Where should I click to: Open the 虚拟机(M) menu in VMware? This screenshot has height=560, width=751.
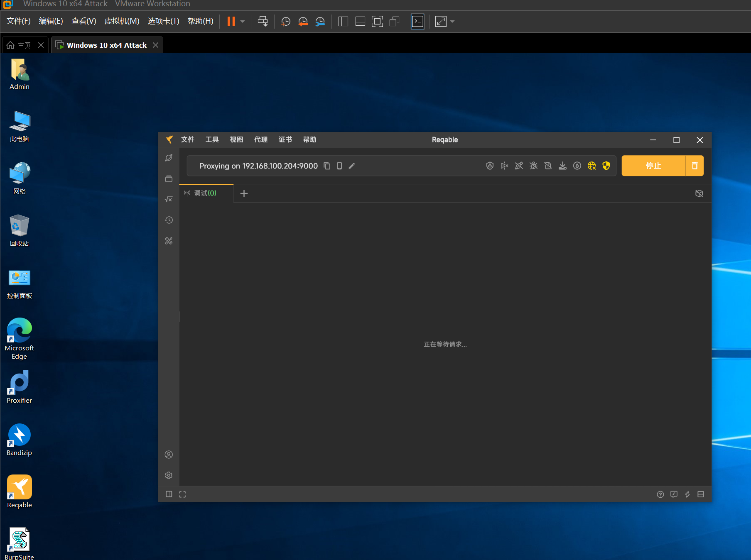122,21
